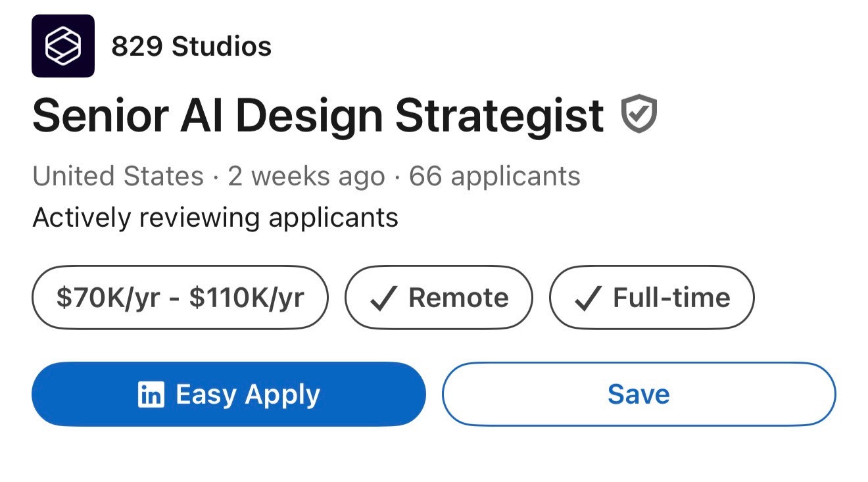Screen dimensions: 868x482
Task: Click the 829 Studios company logo
Action: point(63,46)
